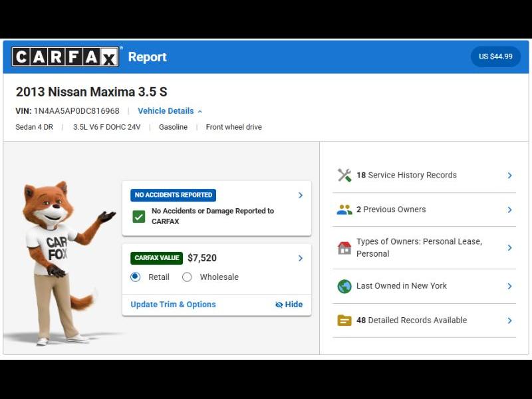Viewport: 532px width, 399px height.
Task: Click the US $44.99 price button
Action: tap(495, 57)
